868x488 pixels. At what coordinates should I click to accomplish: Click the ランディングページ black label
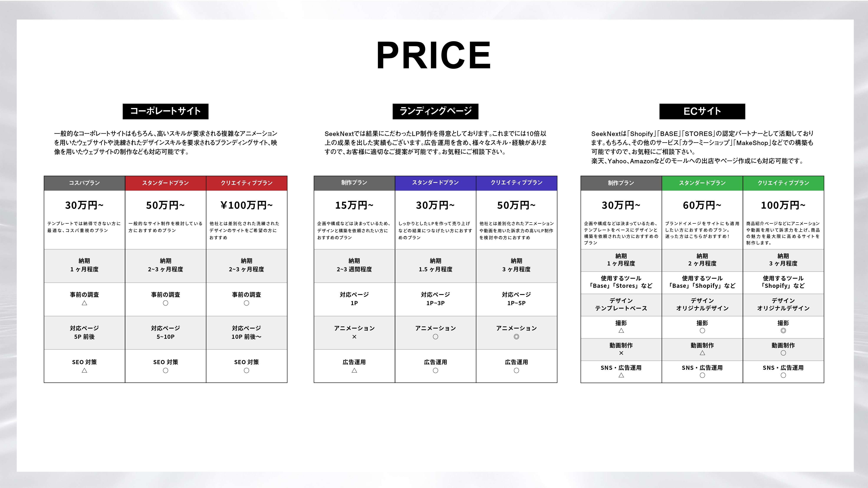tap(435, 111)
